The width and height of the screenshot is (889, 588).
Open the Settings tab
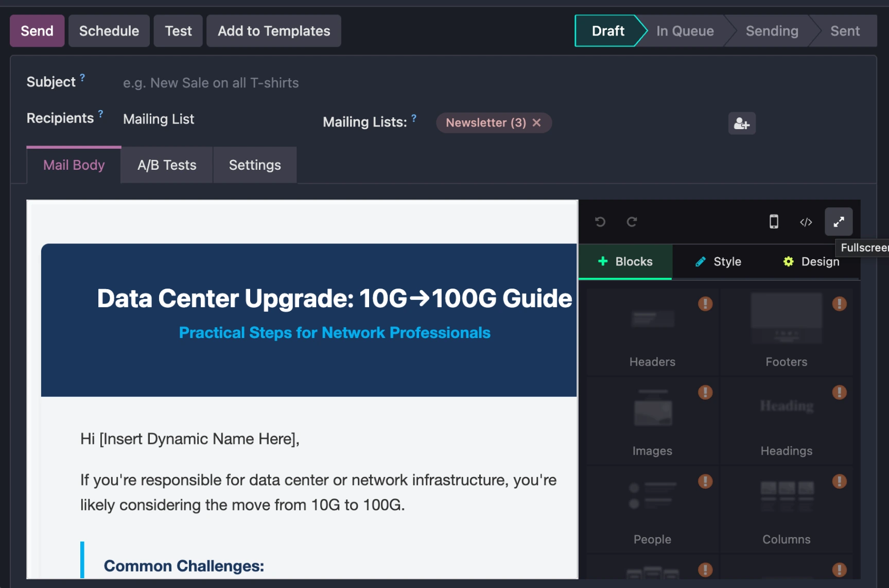click(x=255, y=165)
